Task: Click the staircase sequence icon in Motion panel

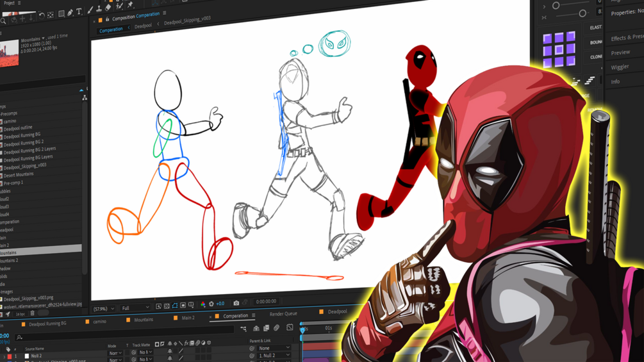Action: click(590, 81)
